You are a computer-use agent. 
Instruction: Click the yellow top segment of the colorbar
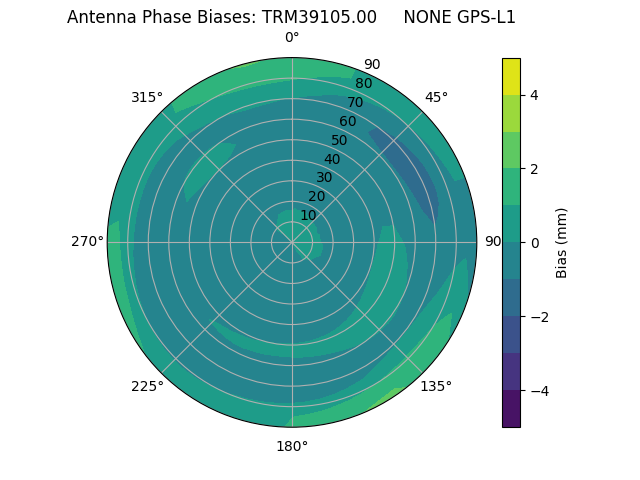pos(511,77)
